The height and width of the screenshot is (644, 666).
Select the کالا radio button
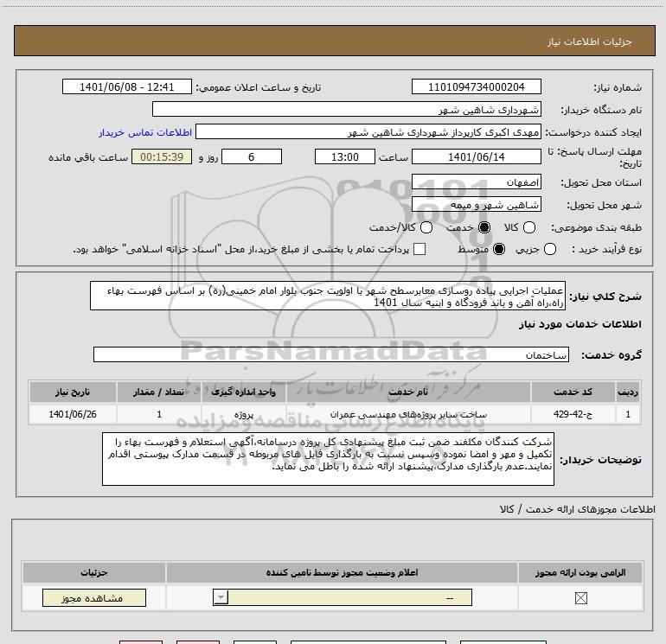coord(529,227)
